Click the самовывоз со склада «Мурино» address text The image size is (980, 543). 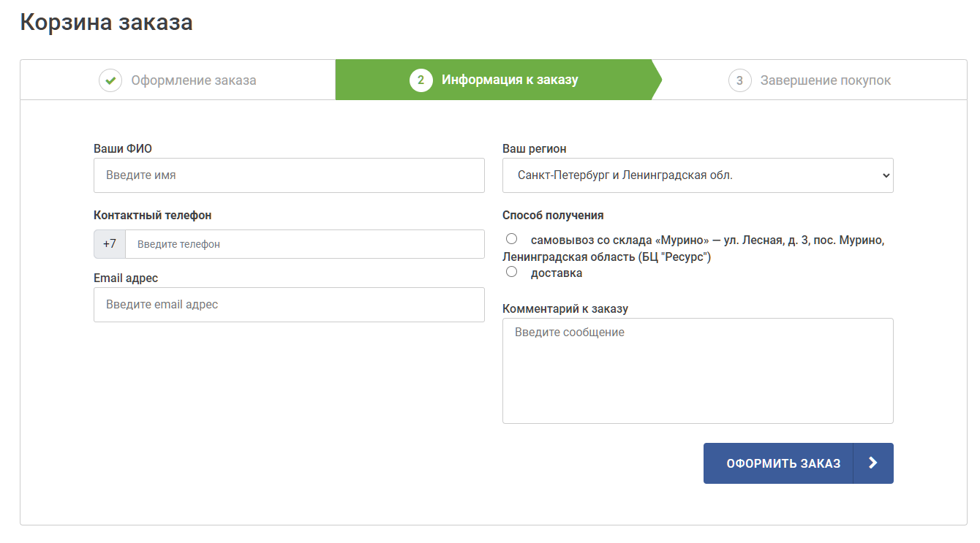point(693,248)
